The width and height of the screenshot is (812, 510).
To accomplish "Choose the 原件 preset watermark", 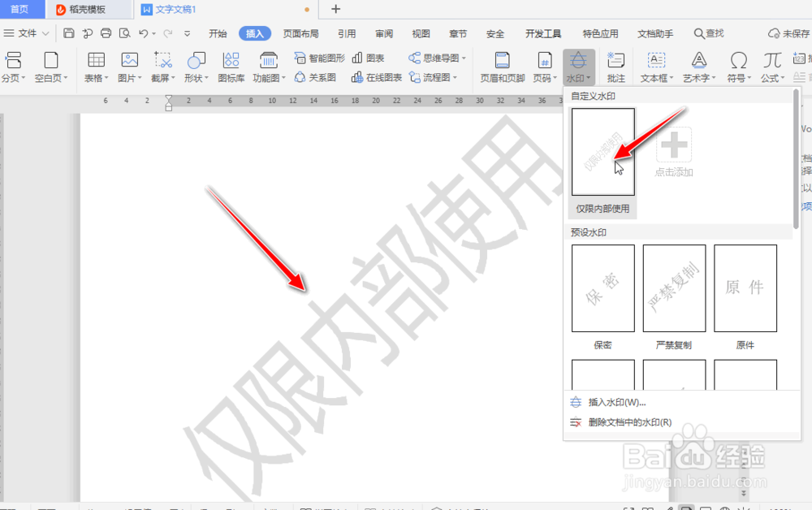I will tap(745, 288).
